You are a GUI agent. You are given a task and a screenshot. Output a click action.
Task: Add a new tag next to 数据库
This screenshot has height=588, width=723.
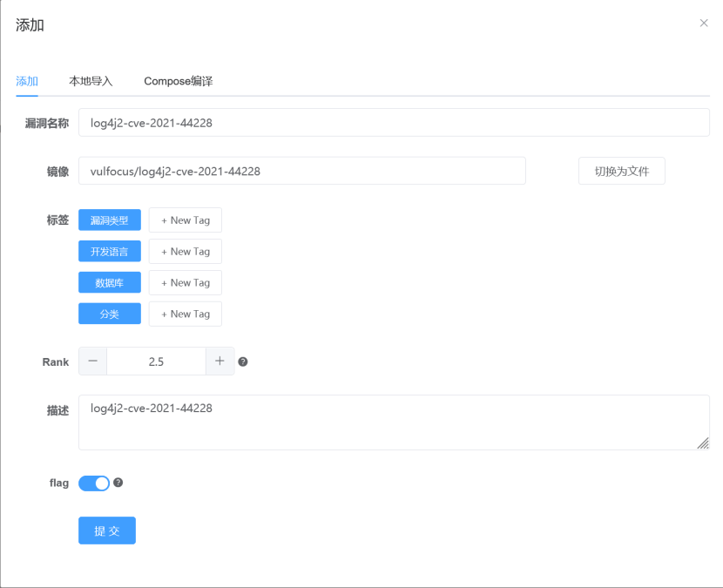(x=185, y=282)
